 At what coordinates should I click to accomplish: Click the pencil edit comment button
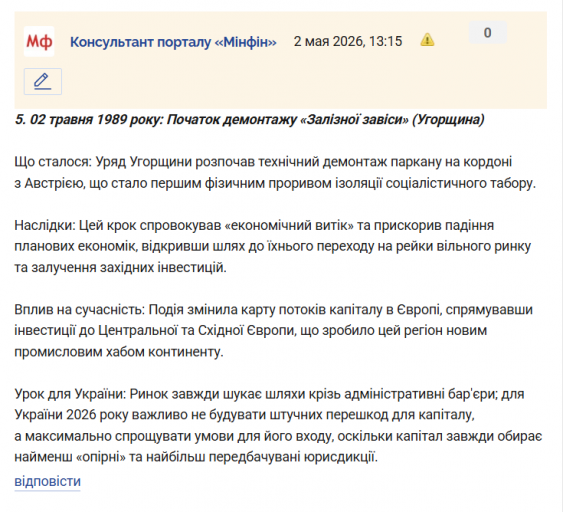point(43,82)
